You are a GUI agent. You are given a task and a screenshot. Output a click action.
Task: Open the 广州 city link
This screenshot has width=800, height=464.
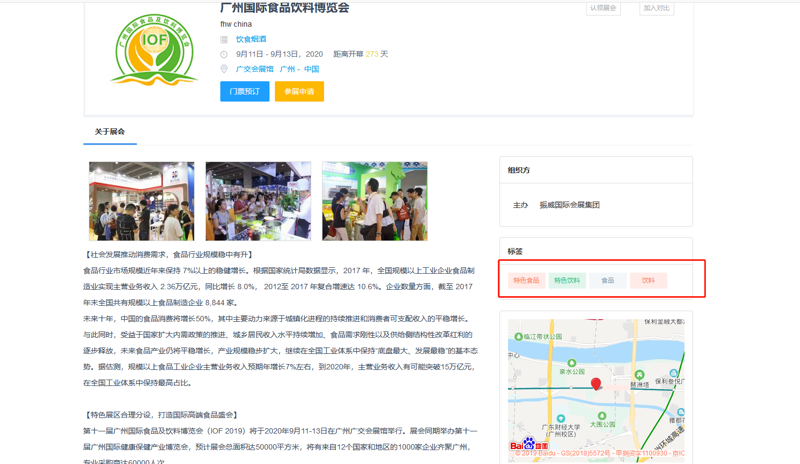pos(287,69)
